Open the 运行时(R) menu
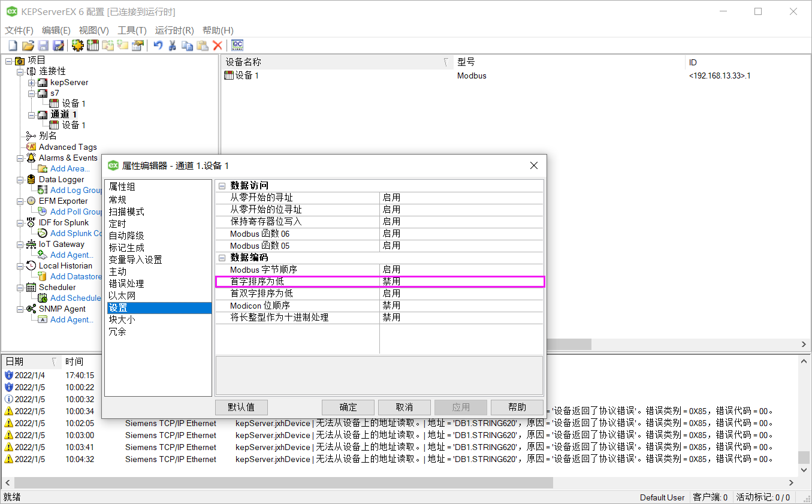The image size is (812, 504). (174, 31)
